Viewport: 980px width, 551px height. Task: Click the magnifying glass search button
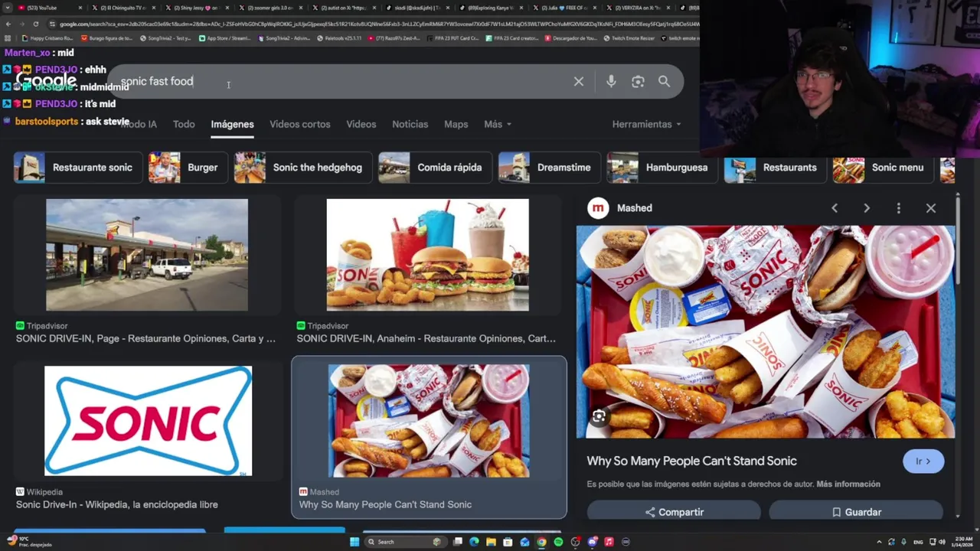pos(664,82)
